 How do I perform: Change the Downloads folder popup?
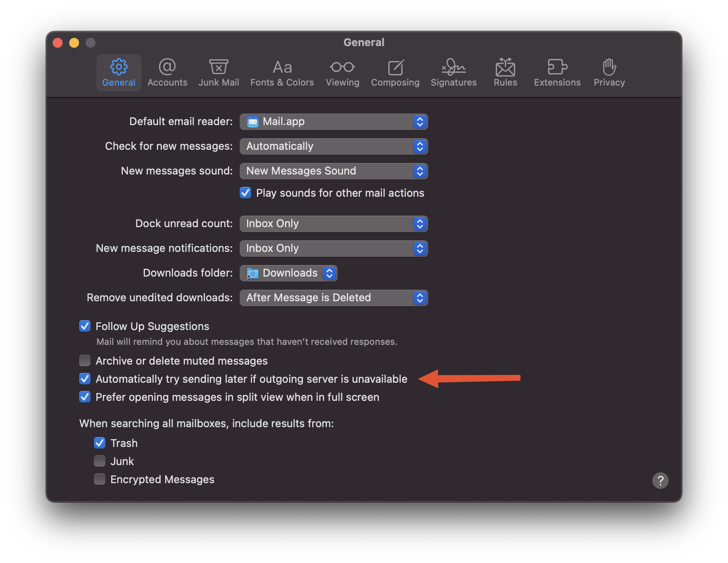pyautogui.click(x=289, y=273)
